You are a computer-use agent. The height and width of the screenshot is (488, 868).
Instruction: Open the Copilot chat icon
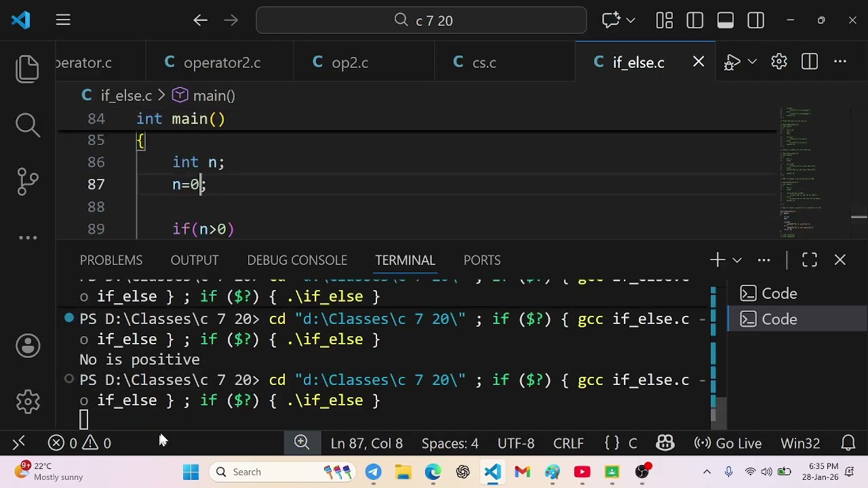[x=611, y=20]
